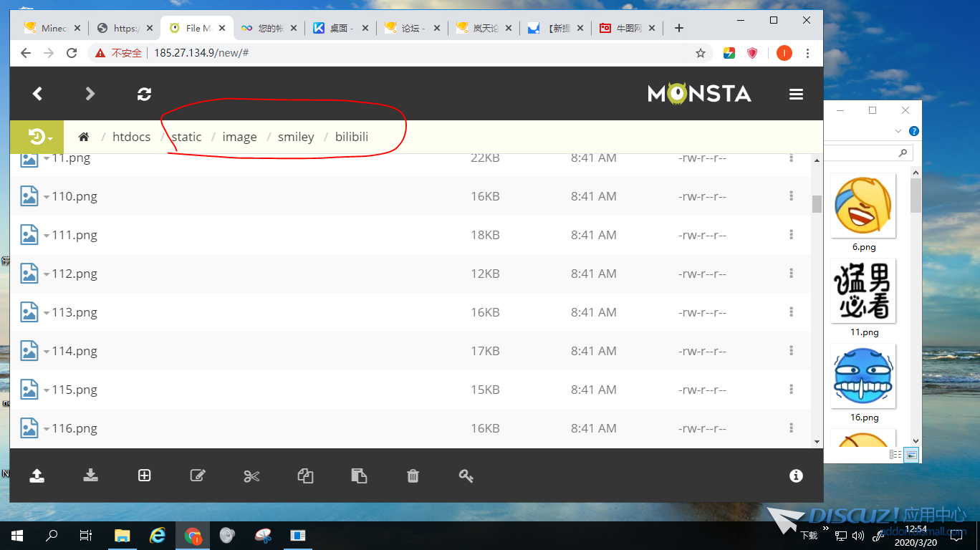Open more options for 112.png
This screenshot has width=980, height=550.
pos(792,273)
